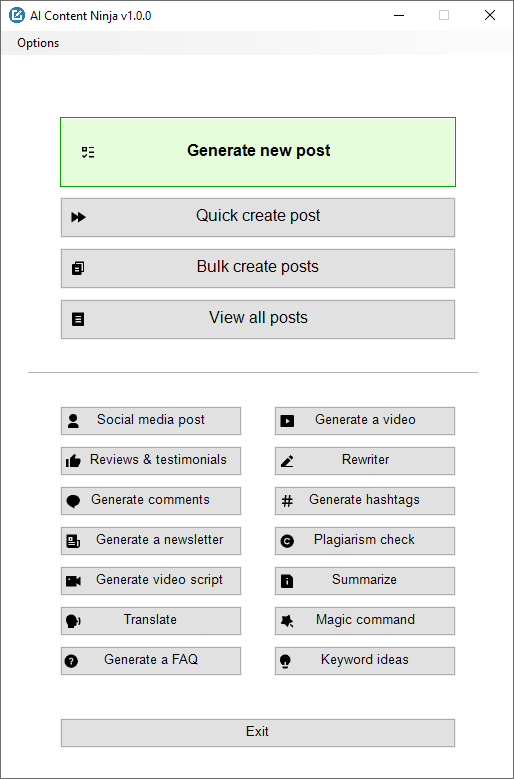Click the pencil icon on Rewriter

pos(287,461)
